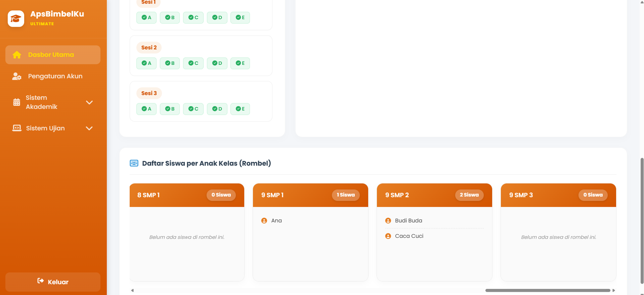
Task: Toggle the B check badge in Sesi 1
Action: click(x=170, y=17)
